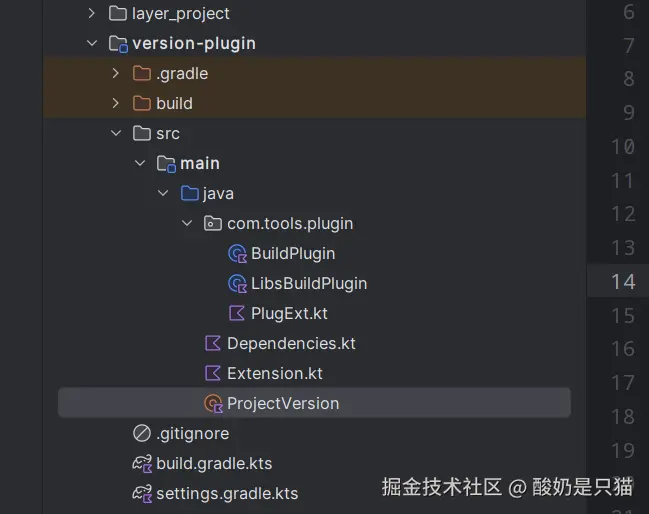Collapse the version-plugin module
This screenshot has height=514, width=649.
pos(92,43)
